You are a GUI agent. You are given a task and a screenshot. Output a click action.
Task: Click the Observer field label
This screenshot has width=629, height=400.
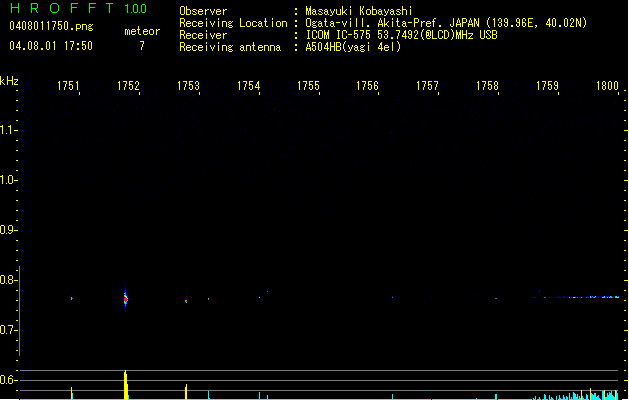203,11
